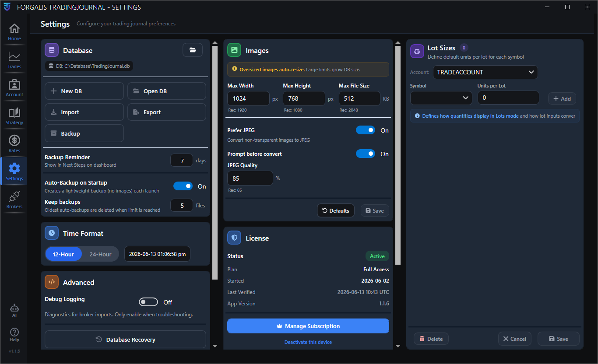Enable Debug Logging switch
The image size is (598, 364).
tap(148, 302)
